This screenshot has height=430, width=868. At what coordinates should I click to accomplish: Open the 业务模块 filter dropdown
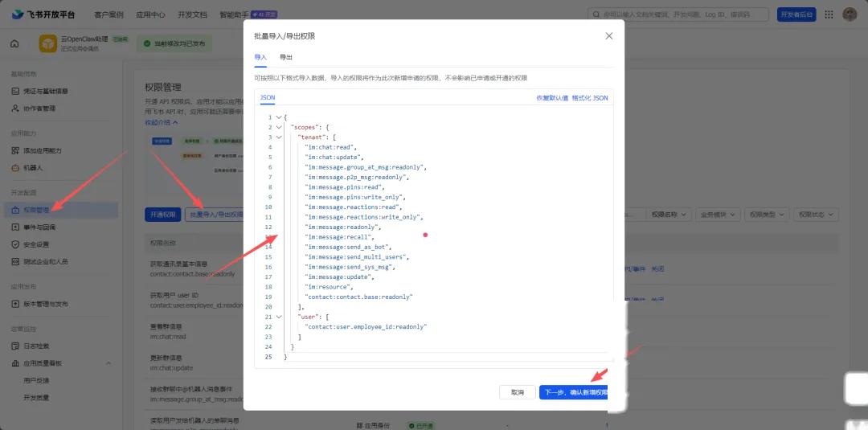[x=718, y=215]
